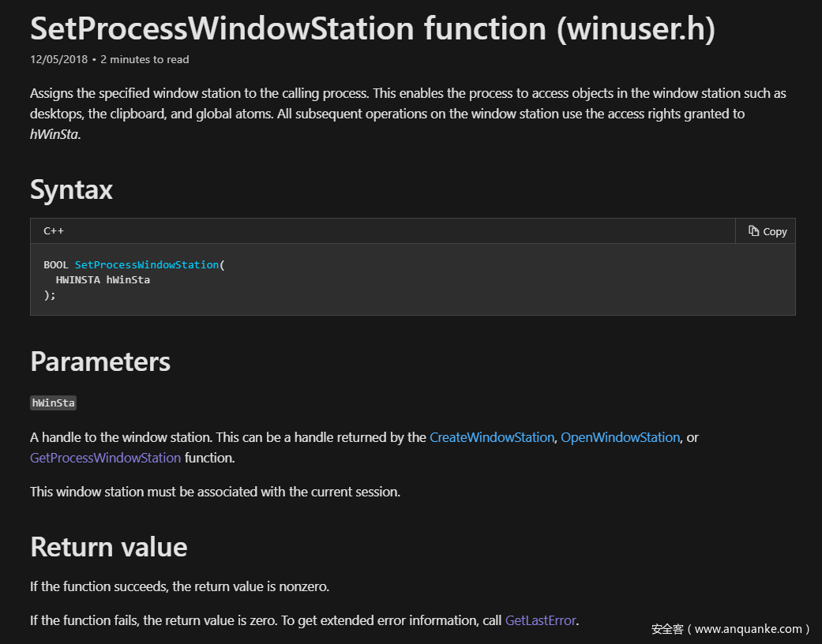Open the GetProcessWindowStation function link
This screenshot has height=644, width=822.
coord(105,458)
